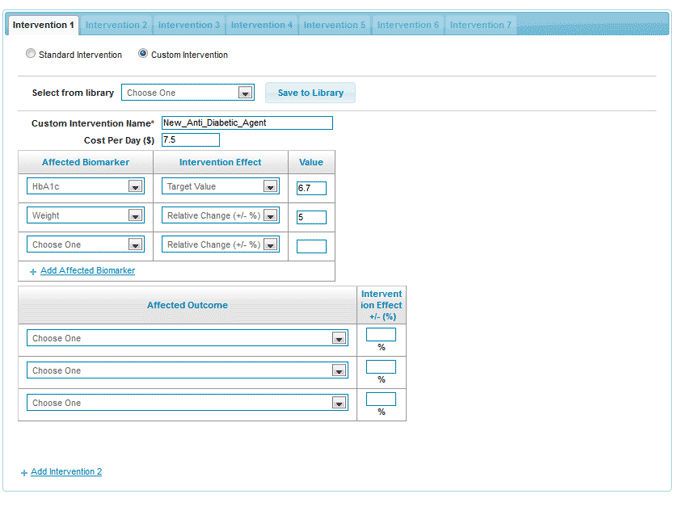Click the Custom Intervention Name field

coord(246,123)
